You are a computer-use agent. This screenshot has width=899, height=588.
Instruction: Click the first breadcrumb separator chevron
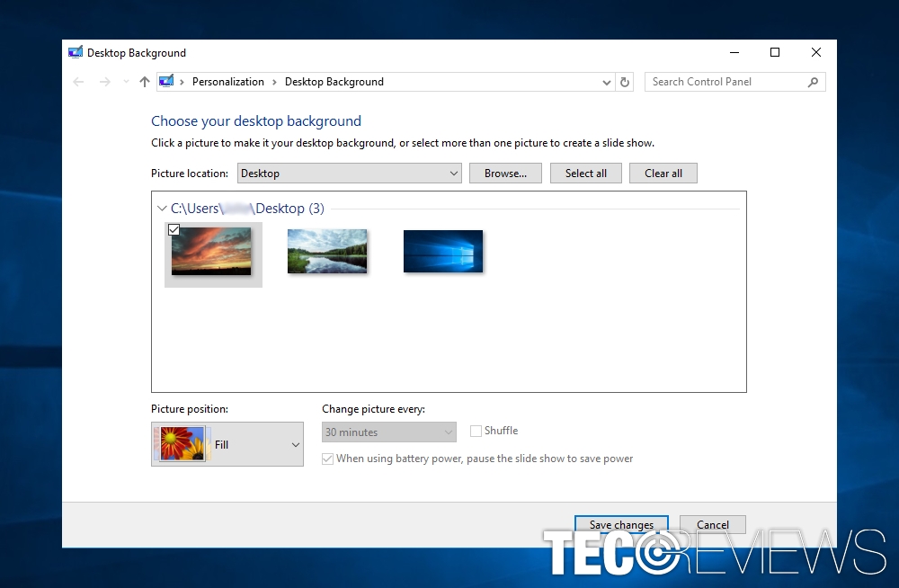tap(182, 82)
